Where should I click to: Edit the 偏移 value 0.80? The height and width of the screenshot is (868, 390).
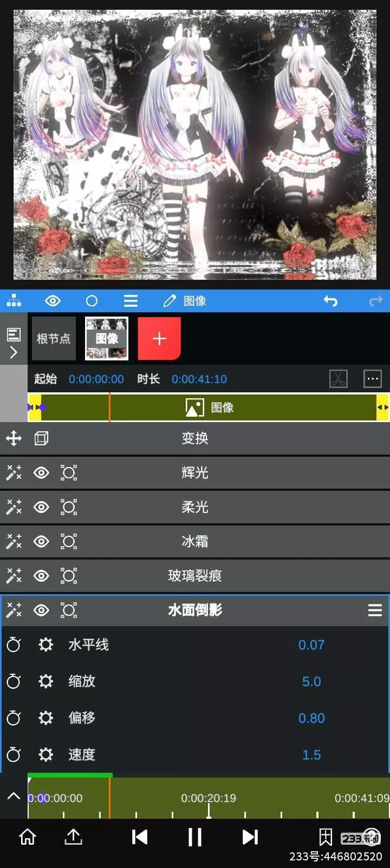click(311, 718)
